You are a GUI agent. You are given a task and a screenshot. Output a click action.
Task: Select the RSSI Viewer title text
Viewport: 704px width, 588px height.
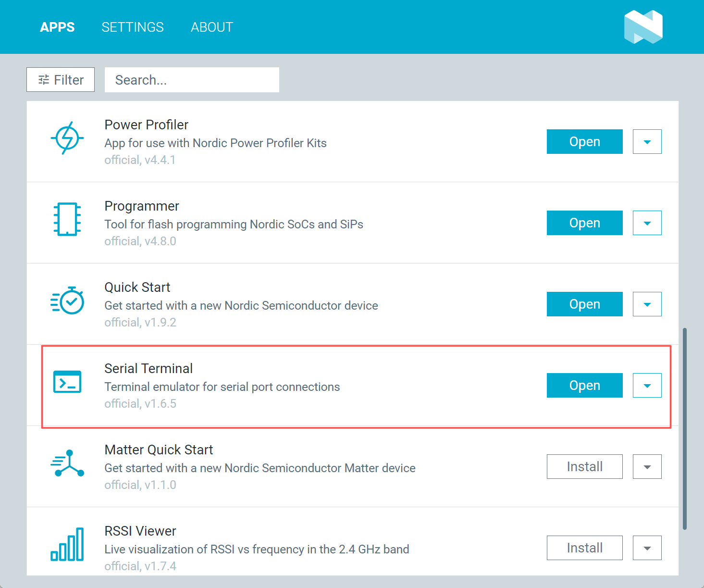tap(140, 531)
